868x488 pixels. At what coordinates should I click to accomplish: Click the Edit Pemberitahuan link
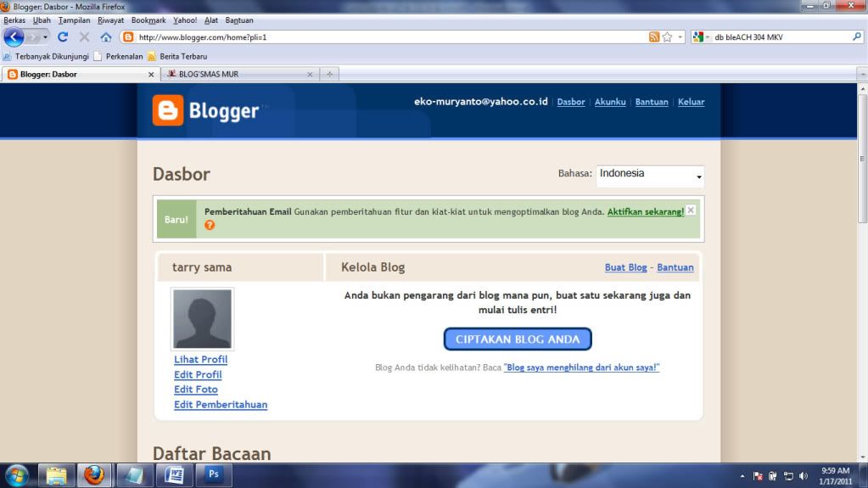pos(221,404)
